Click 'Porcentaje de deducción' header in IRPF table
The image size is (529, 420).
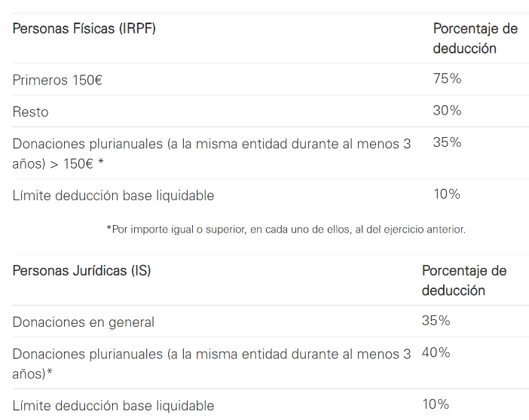tap(475, 38)
